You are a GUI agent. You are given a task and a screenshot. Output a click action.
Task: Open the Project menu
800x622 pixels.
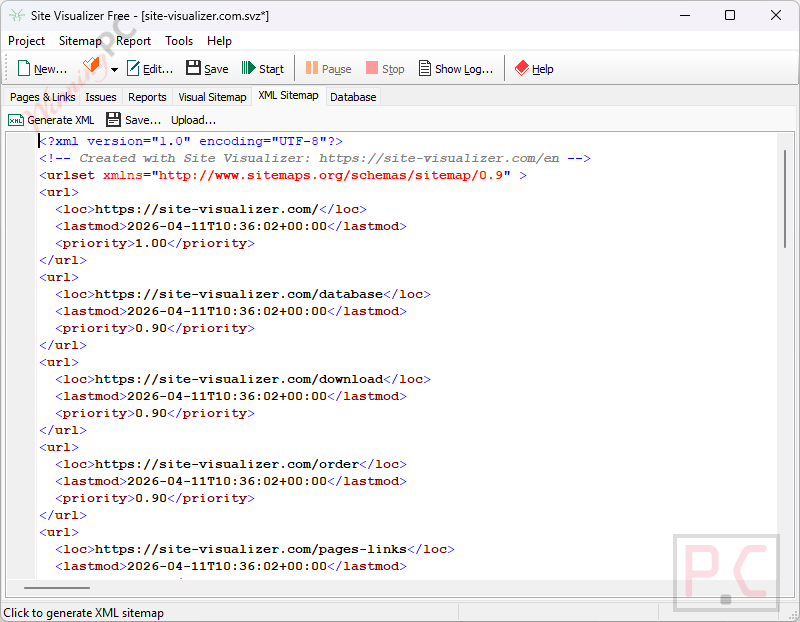pos(27,41)
